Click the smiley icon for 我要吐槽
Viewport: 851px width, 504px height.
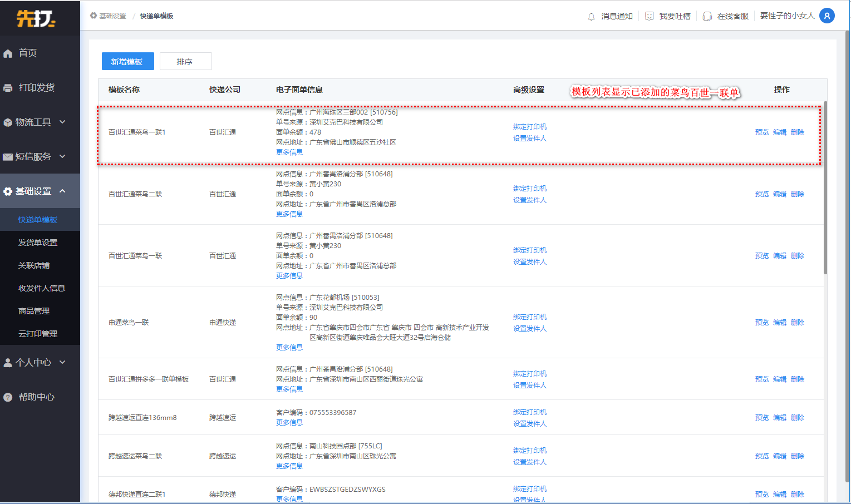tap(649, 16)
